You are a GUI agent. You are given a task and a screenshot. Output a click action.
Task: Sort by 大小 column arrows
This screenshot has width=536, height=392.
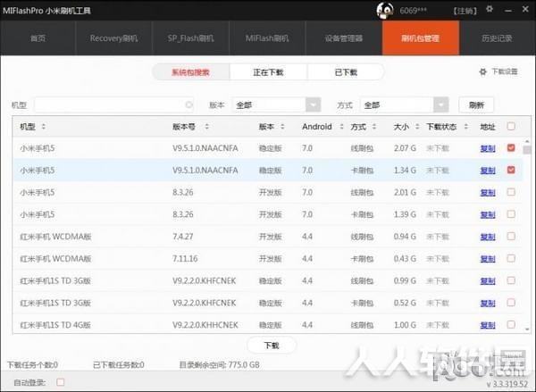tap(417, 127)
